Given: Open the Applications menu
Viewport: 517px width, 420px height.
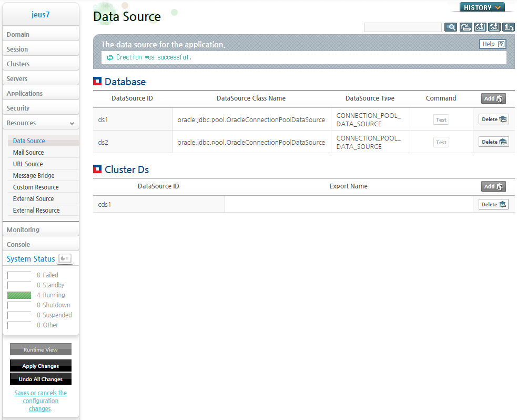Looking at the screenshot, I should (40, 93).
